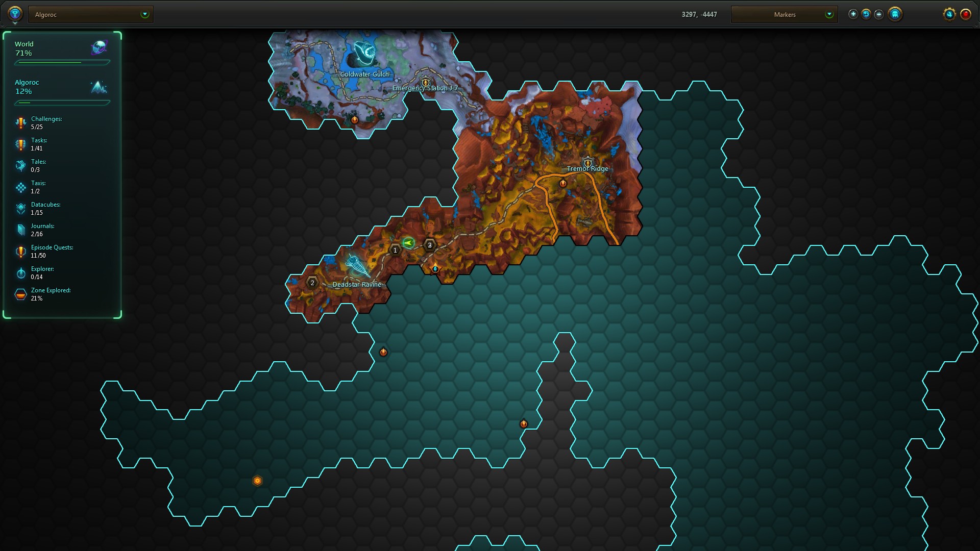Click the Taxis icon in the stats panel

pos(20,187)
